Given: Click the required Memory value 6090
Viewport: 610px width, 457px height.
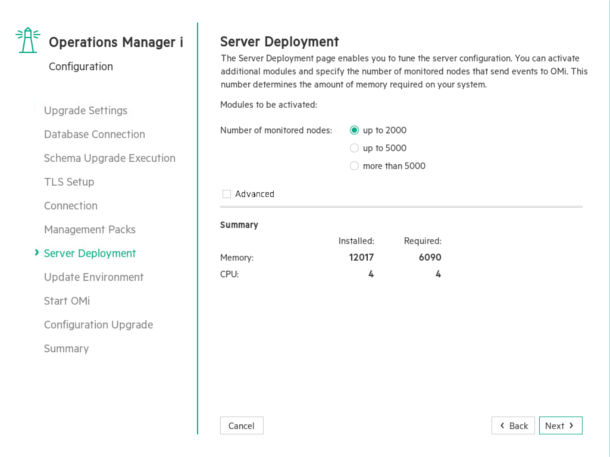Looking at the screenshot, I should click(x=430, y=257).
